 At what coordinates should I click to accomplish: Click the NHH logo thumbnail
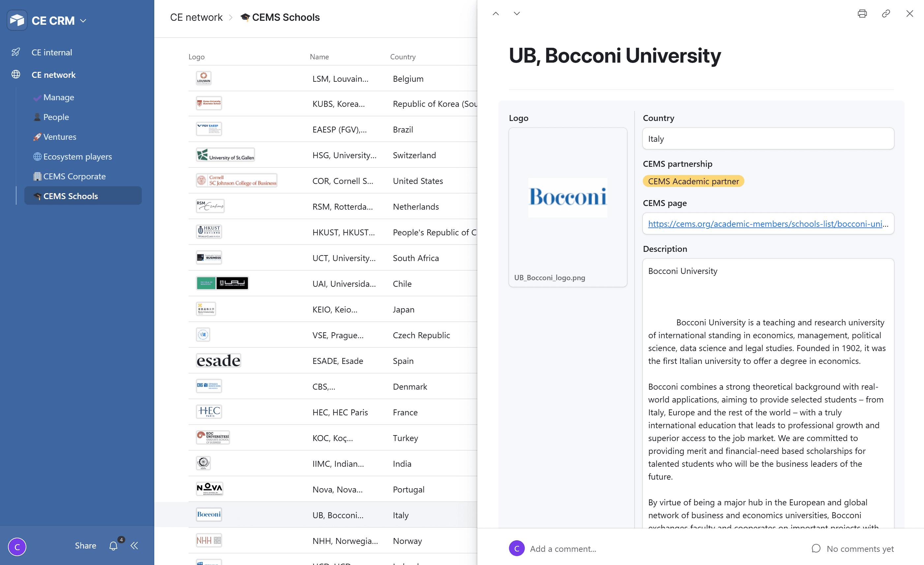(209, 540)
